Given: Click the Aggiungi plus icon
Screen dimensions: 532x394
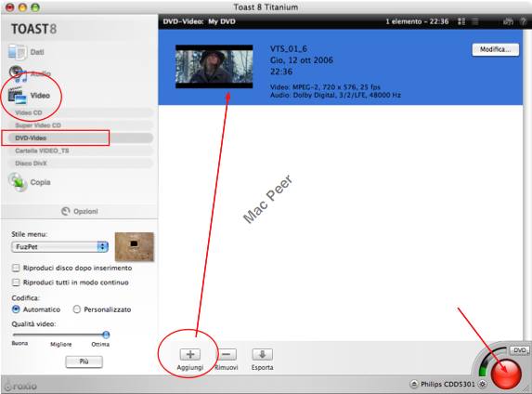Looking at the screenshot, I should click(190, 355).
